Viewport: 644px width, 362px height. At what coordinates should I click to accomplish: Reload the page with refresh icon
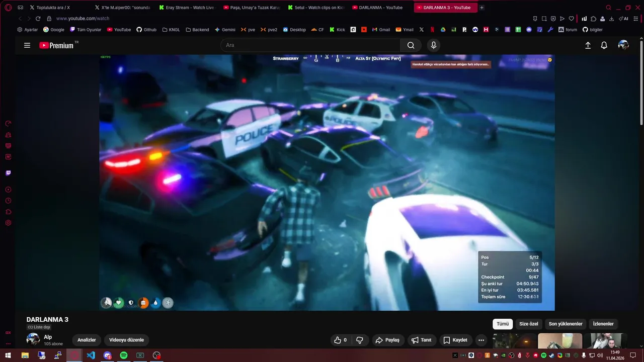point(38,19)
